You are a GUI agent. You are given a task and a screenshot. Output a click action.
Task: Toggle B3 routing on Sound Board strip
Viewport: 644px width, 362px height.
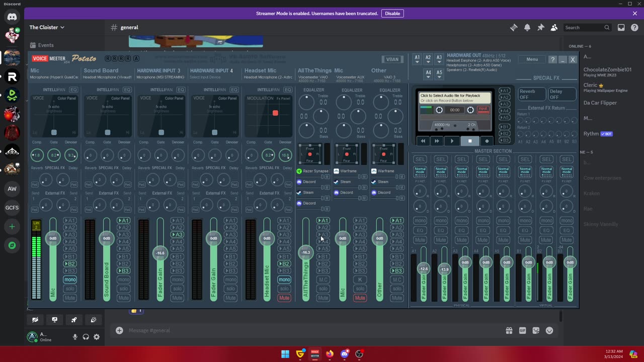coord(123,270)
